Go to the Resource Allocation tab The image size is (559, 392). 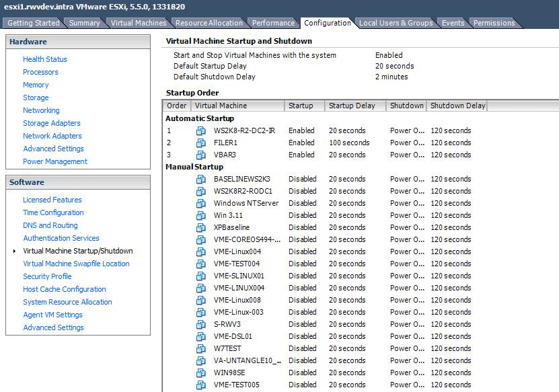(209, 23)
